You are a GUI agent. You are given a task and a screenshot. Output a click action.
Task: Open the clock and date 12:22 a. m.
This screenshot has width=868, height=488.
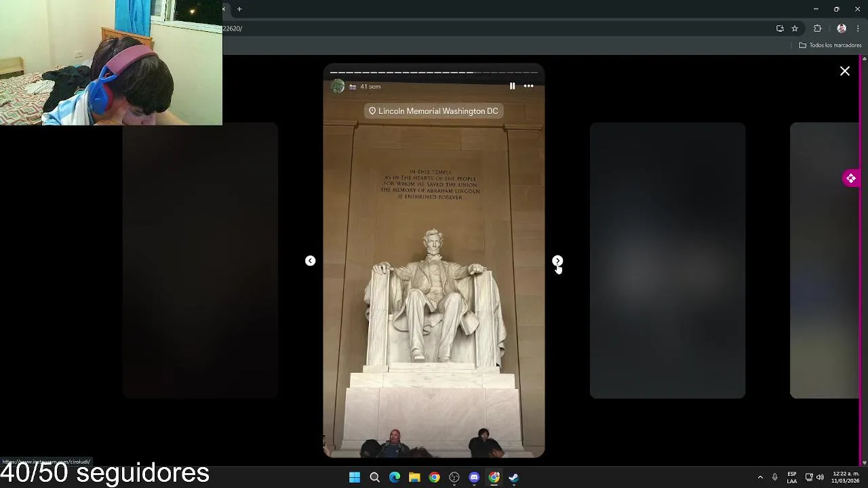coord(846,477)
